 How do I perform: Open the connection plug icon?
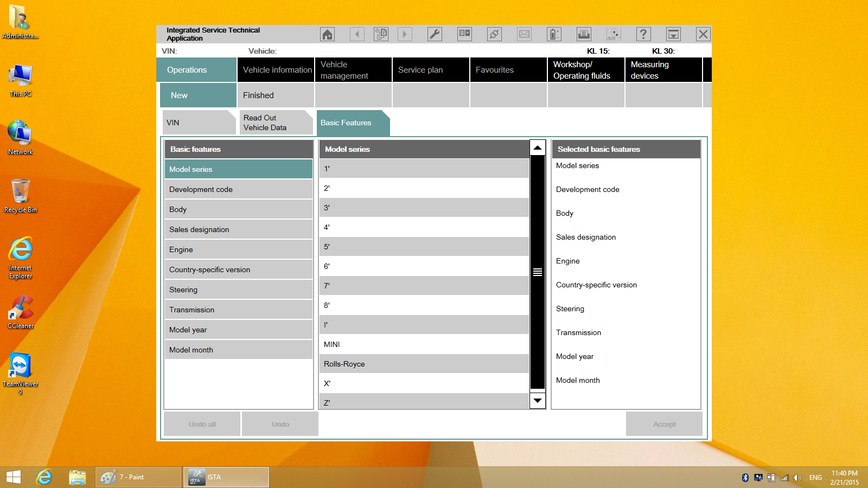click(x=494, y=35)
